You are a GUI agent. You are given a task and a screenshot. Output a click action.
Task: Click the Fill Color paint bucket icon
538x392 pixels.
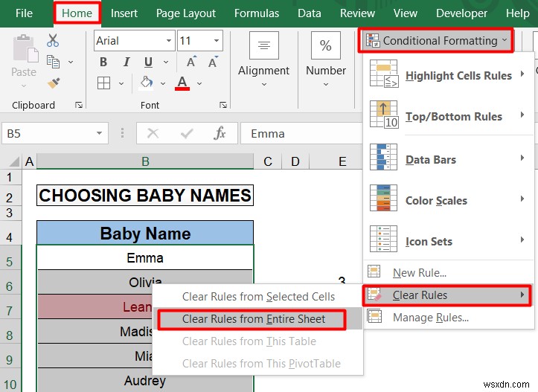[x=147, y=83]
